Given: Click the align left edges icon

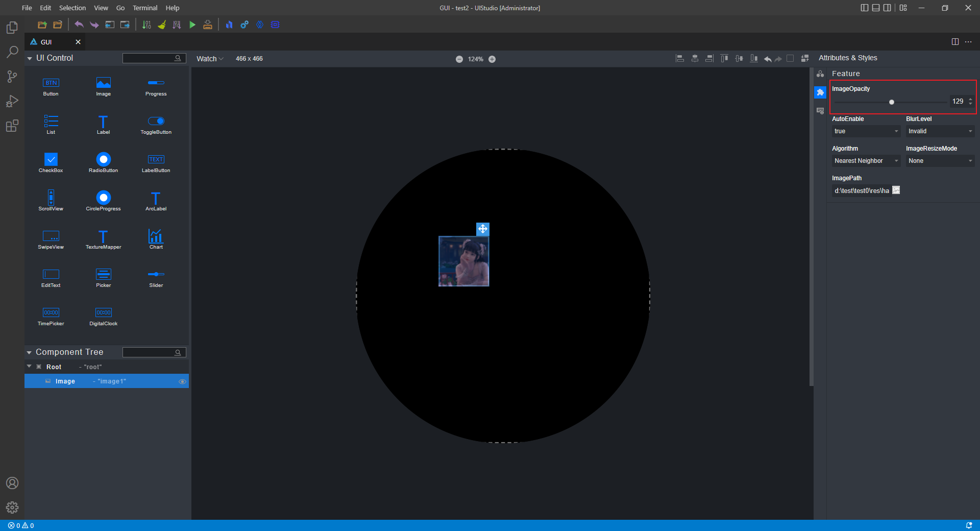Looking at the screenshot, I should pyautogui.click(x=679, y=59).
